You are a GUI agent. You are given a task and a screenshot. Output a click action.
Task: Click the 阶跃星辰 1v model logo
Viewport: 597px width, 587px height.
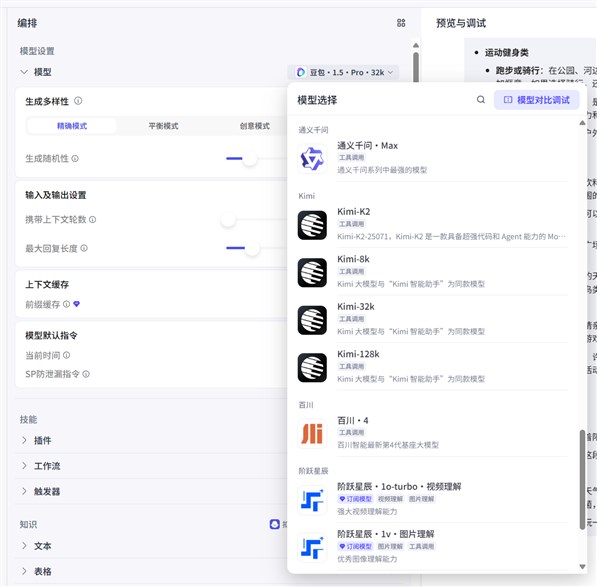312,548
